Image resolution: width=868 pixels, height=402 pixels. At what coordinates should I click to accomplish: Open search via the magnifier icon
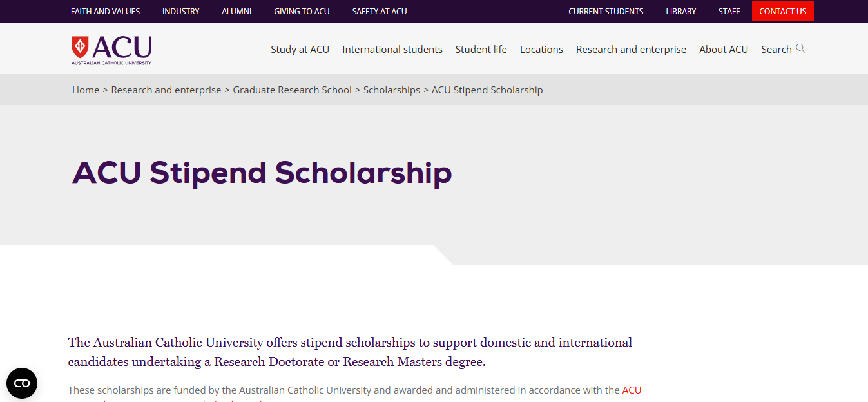point(801,49)
